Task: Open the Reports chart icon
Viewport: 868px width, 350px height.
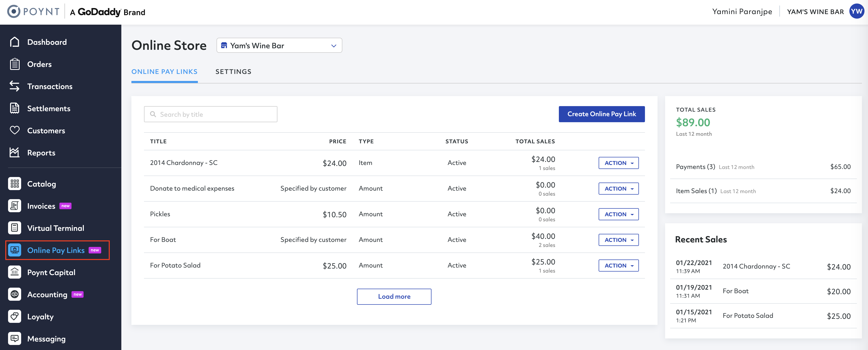Action: 15,152
